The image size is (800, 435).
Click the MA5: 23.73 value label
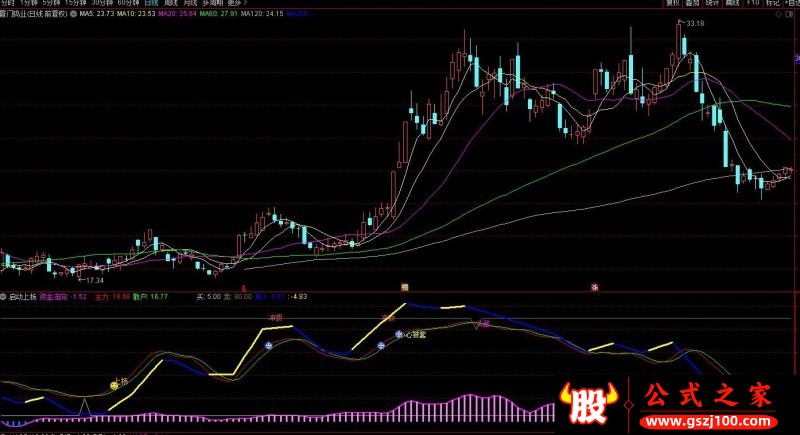click(97, 14)
